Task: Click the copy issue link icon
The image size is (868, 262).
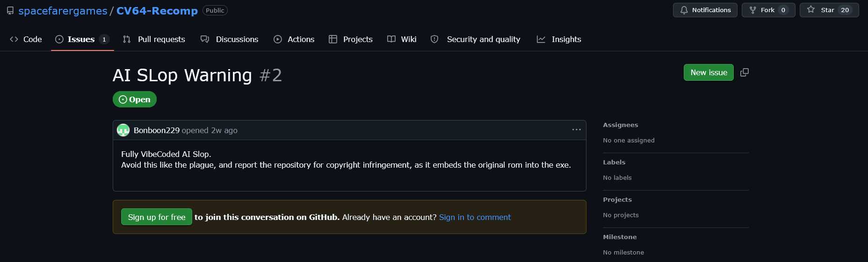Action: click(745, 72)
